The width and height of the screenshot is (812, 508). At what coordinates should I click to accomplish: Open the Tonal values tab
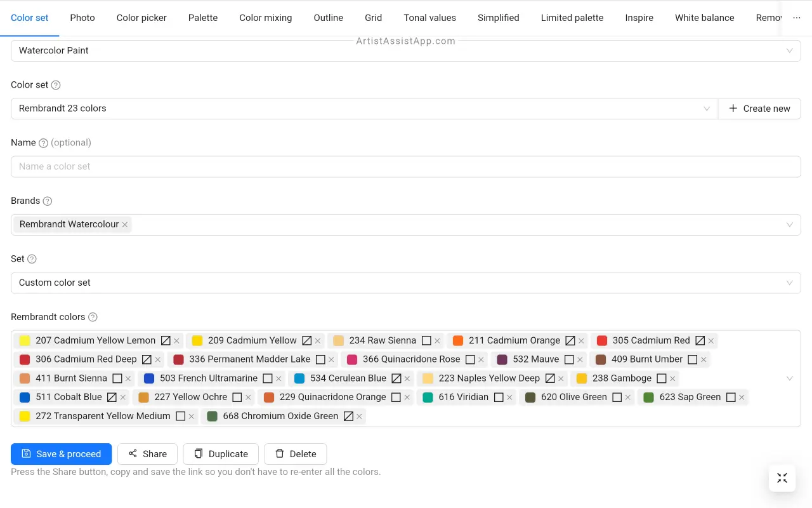tap(430, 18)
